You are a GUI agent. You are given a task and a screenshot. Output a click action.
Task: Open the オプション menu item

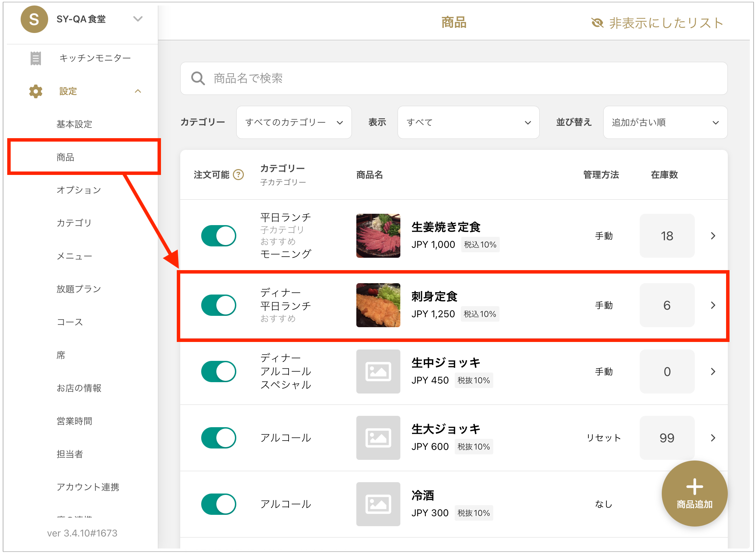point(79,190)
